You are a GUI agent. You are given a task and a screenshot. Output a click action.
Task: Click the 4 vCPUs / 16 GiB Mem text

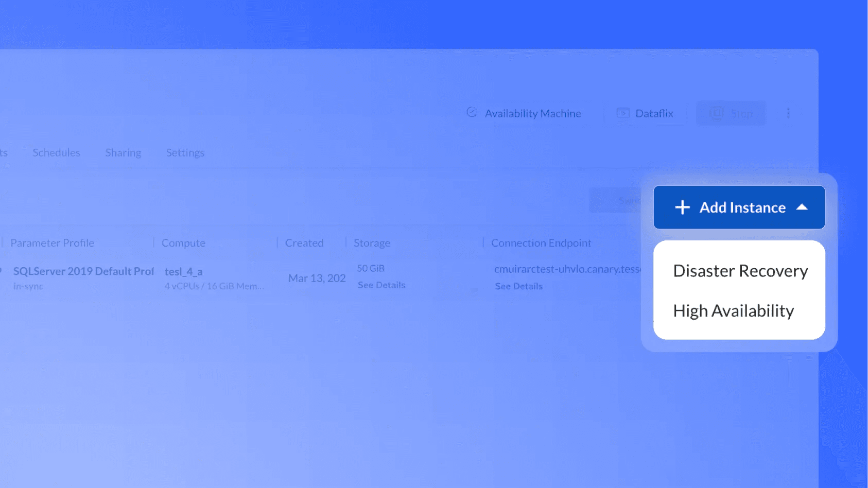(x=214, y=286)
